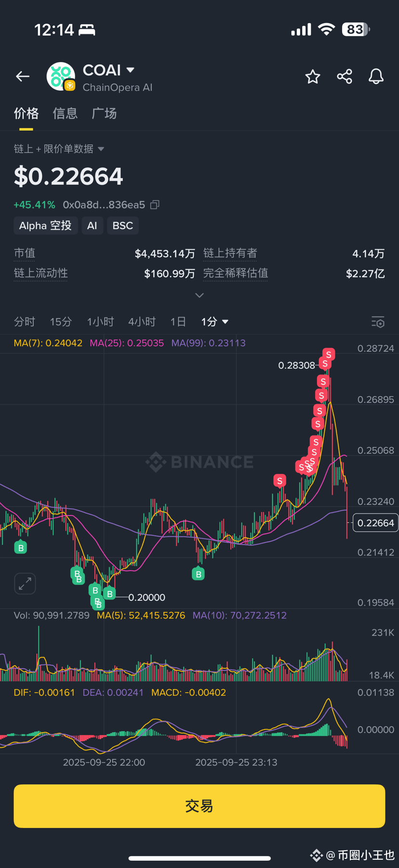The image size is (399, 868).
Task: Expand chart to fullscreen
Action: click(25, 583)
